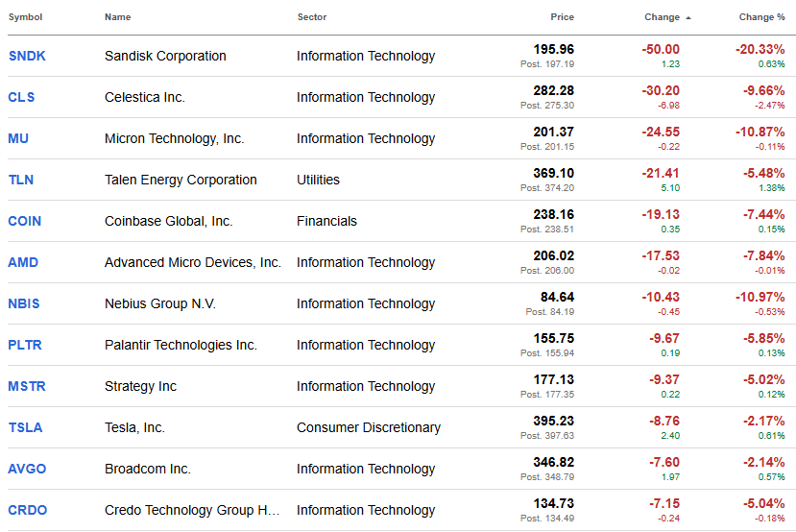Viewport: 796px width, 532px height.
Task: Sort table by Price column header
Action: point(562,17)
